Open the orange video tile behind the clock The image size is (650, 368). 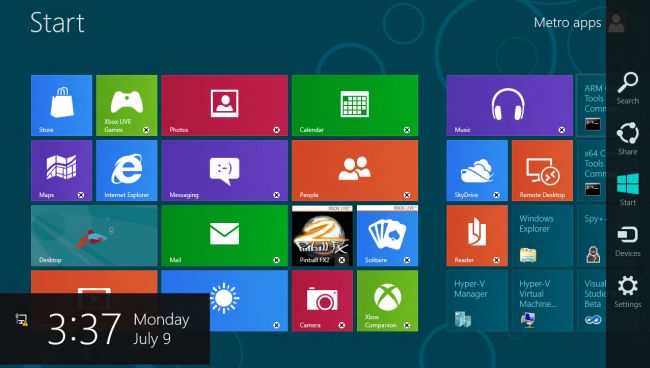pyautogui.click(x=94, y=282)
